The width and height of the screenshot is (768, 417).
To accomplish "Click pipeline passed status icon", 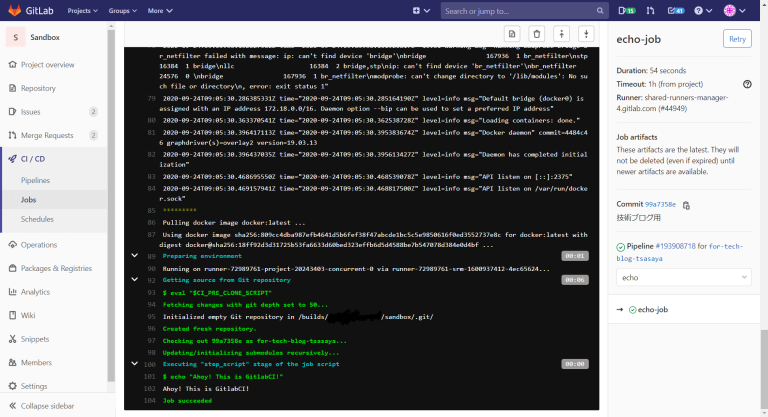I will tap(621, 247).
